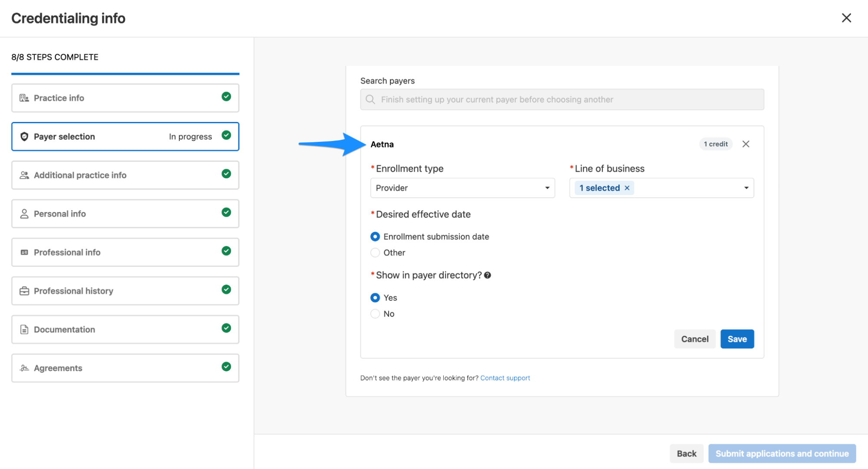Click the Professional history briefcase icon

[x=24, y=291]
